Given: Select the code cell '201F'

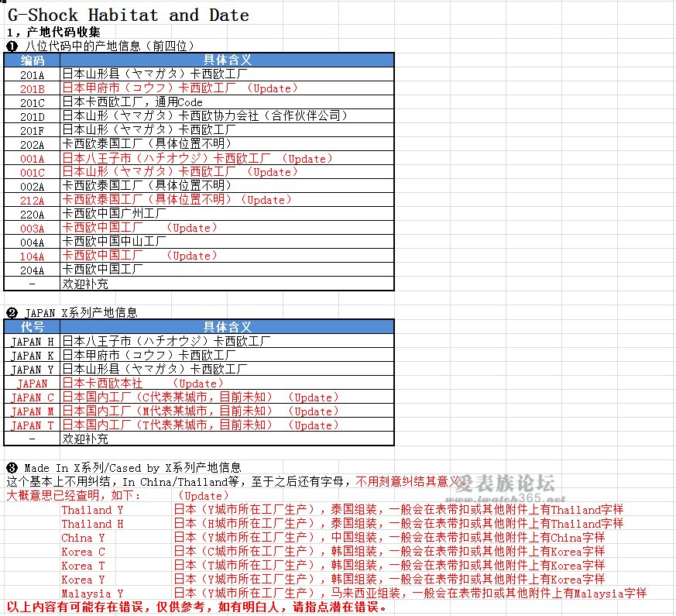Looking at the screenshot, I should [x=32, y=130].
